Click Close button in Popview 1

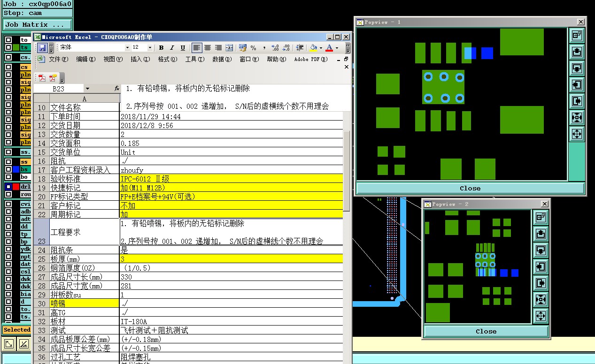(470, 188)
